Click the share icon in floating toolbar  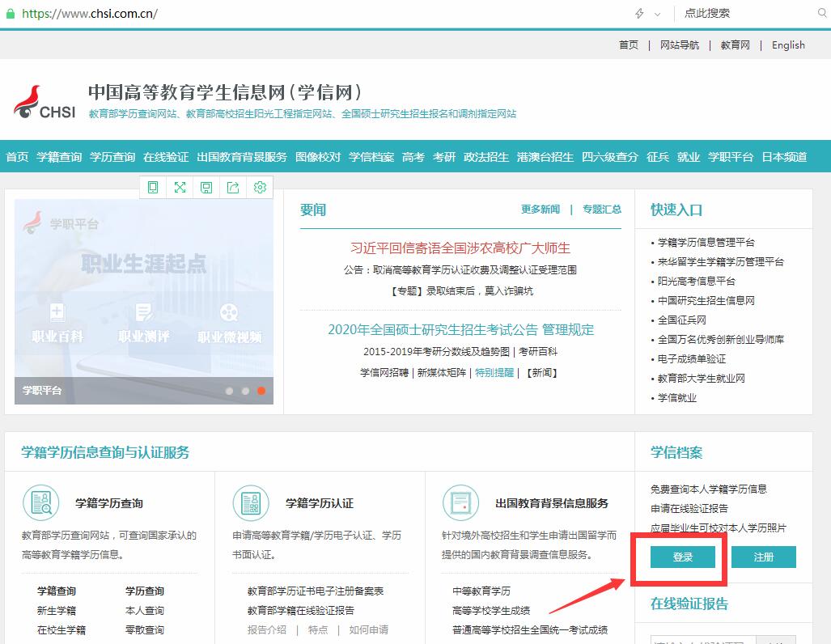click(233, 187)
